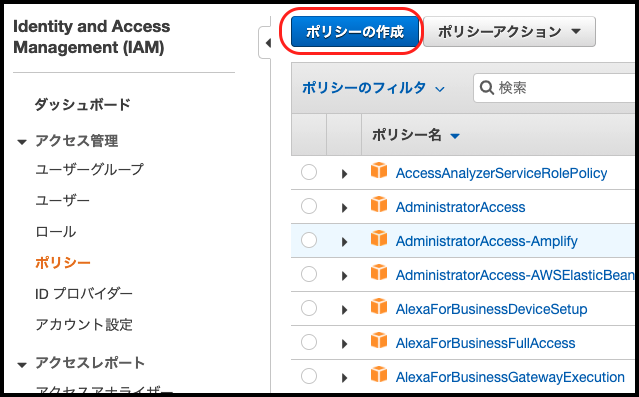Open ポリシー in sidebar
Screen dimensions: 639x397
(x=62, y=262)
